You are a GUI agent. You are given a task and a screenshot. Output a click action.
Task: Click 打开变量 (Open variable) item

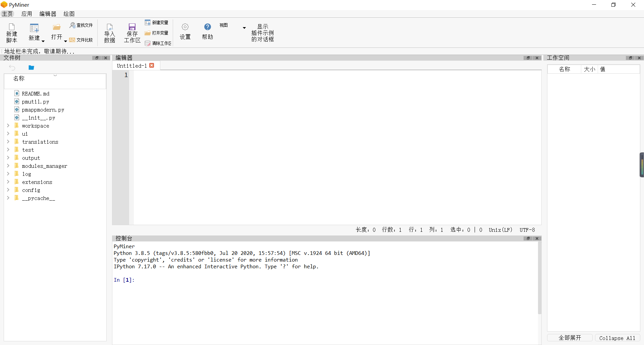157,33
